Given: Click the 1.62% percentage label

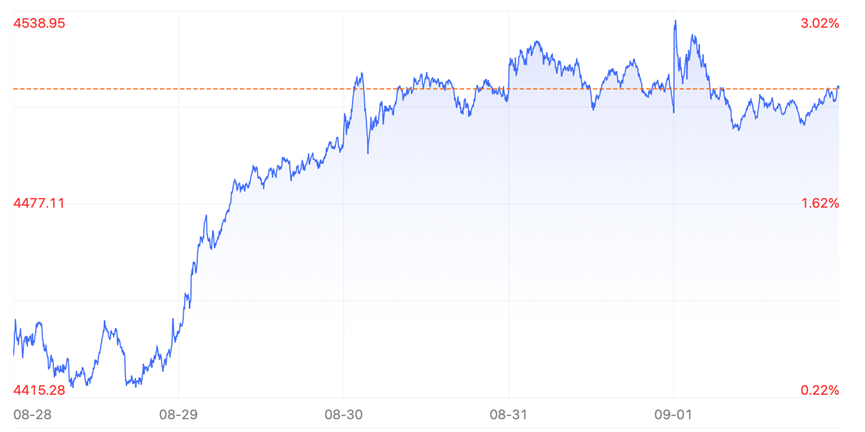Looking at the screenshot, I should [820, 204].
